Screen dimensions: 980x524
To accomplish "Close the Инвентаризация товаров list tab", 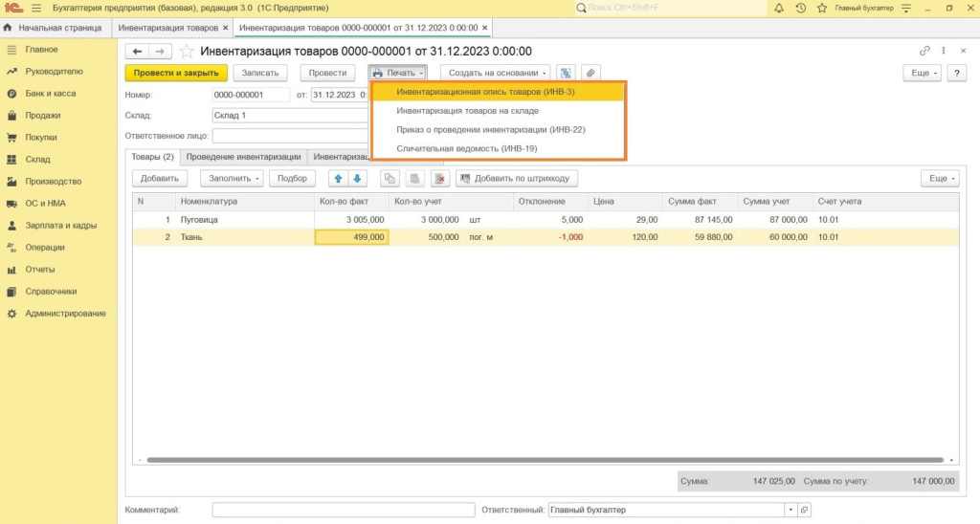I will [225, 28].
